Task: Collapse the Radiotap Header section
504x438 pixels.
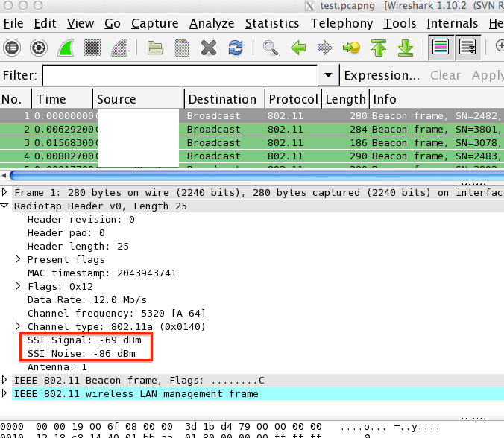Action: 4,206
